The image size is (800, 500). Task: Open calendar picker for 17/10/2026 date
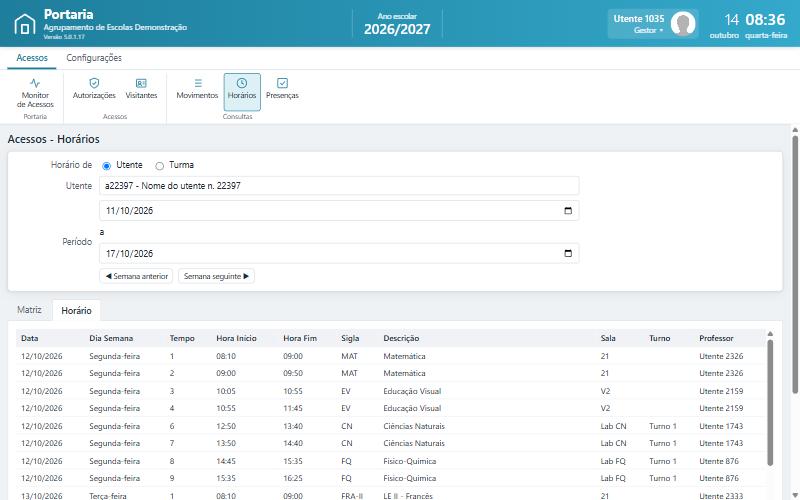[x=568, y=254]
